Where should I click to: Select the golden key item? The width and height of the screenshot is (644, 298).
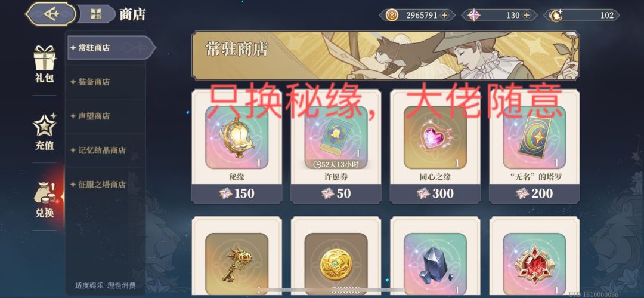coord(237,257)
